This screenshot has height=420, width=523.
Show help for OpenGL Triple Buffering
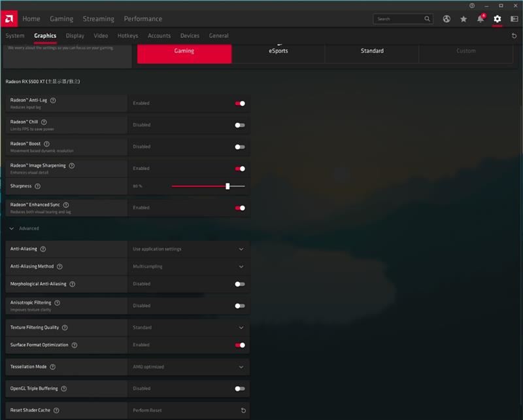tap(64, 389)
